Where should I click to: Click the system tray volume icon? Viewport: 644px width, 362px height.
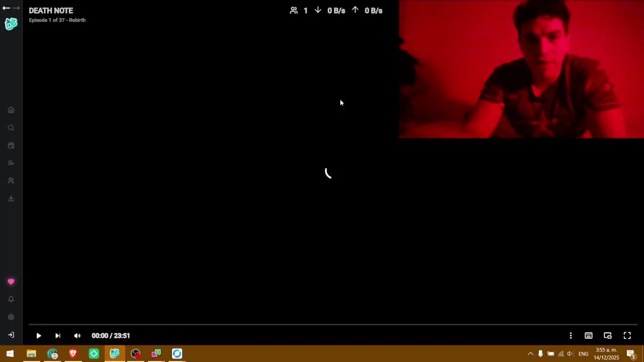pos(570,354)
